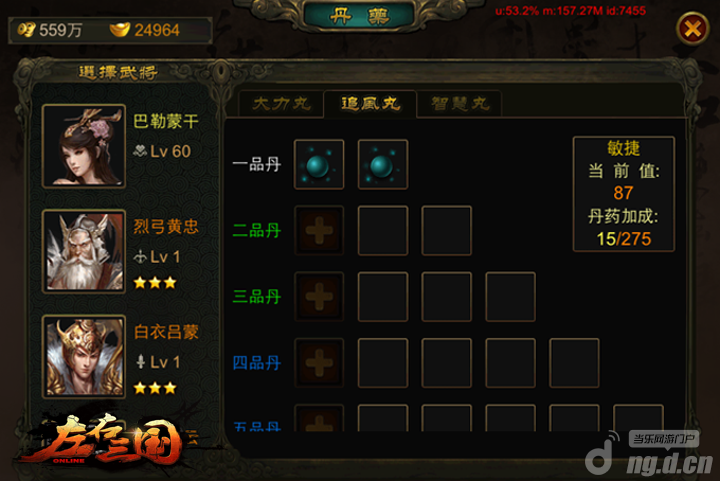Select hero 烈弓黄忠 portrait

(84, 252)
